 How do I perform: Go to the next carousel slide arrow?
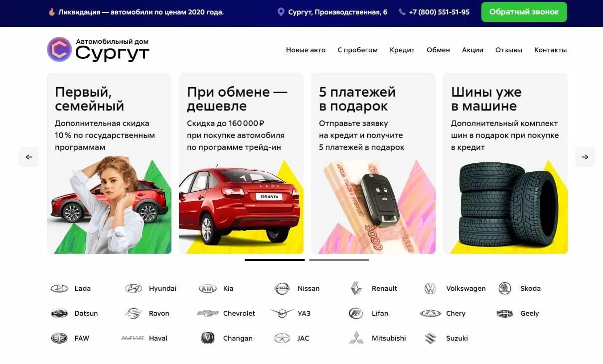point(585,157)
